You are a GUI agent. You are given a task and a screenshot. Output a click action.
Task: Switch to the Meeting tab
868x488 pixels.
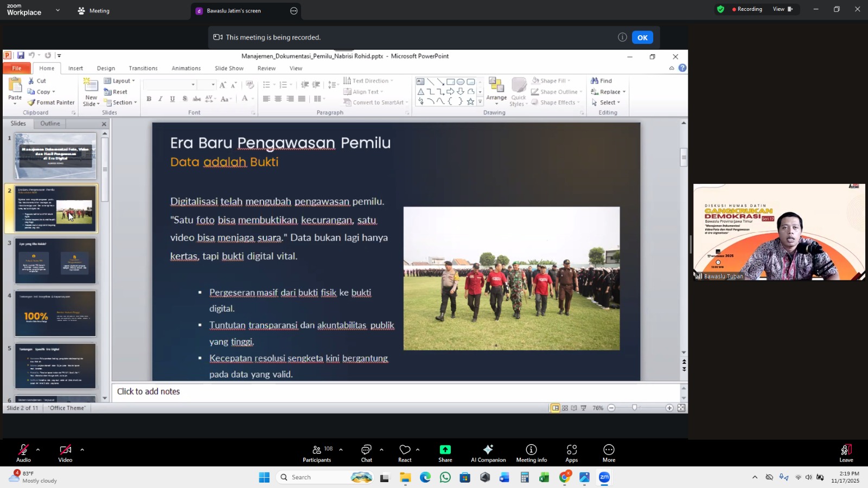click(x=93, y=11)
